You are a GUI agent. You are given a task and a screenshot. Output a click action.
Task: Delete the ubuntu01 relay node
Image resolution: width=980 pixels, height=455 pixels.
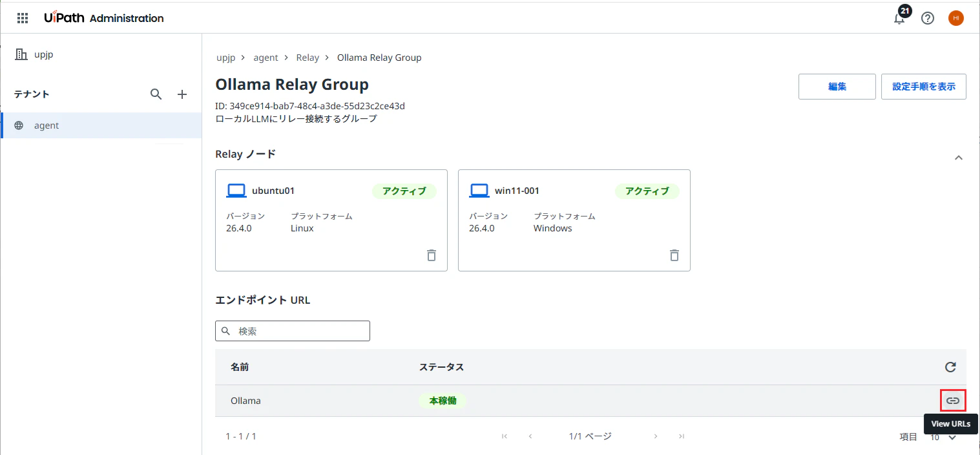[432, 255]
